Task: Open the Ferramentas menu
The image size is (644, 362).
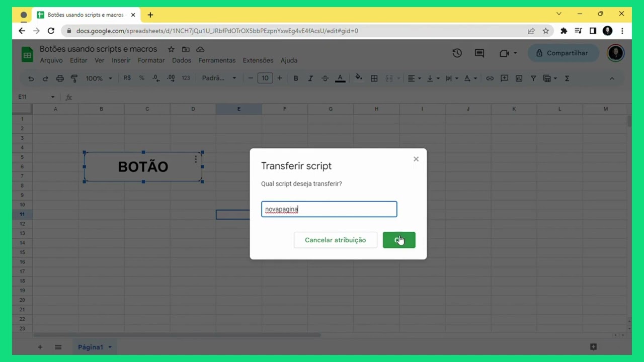Action: 217,60
